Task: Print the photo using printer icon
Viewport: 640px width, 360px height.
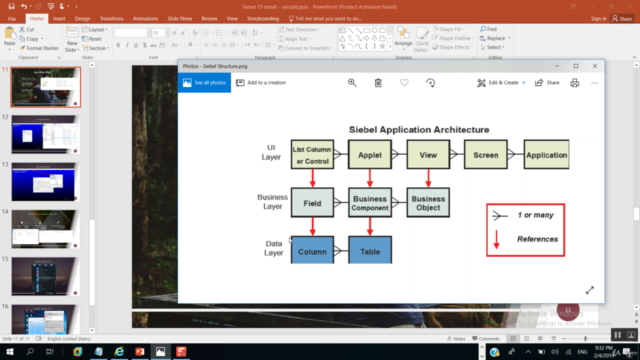Action: coord(574,83)
